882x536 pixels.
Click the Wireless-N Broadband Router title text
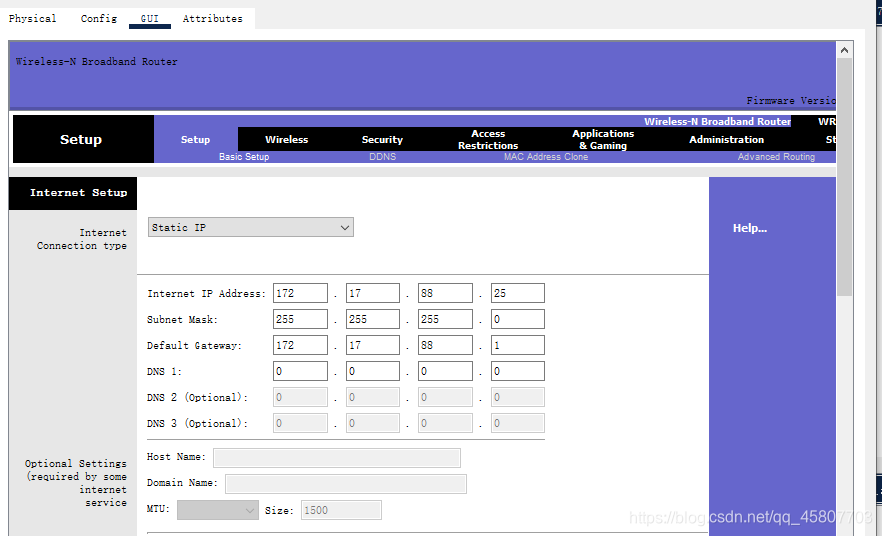tap(97, 62)
